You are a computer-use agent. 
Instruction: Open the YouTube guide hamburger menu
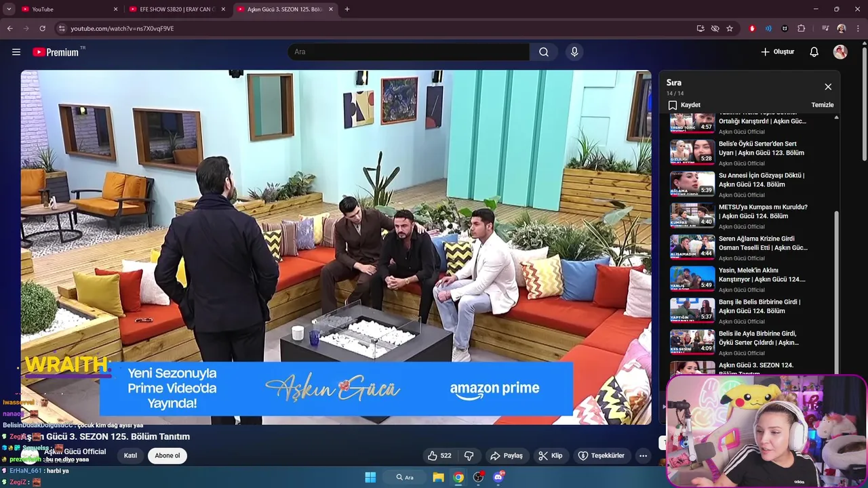pos(16,52)
